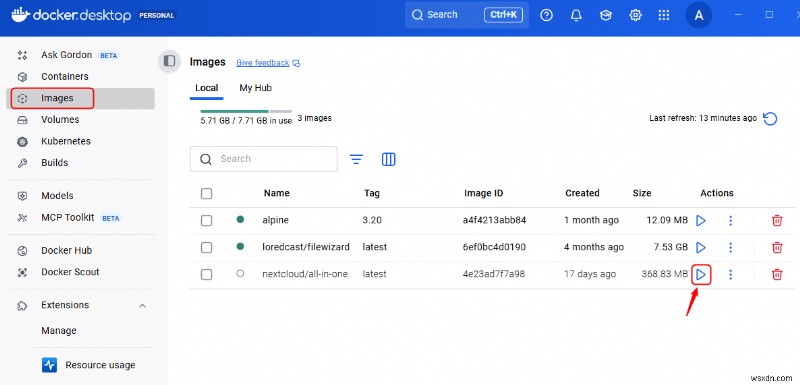The image size is (800, 385).
Task: Refresh the images list
Action: [770, 118]
